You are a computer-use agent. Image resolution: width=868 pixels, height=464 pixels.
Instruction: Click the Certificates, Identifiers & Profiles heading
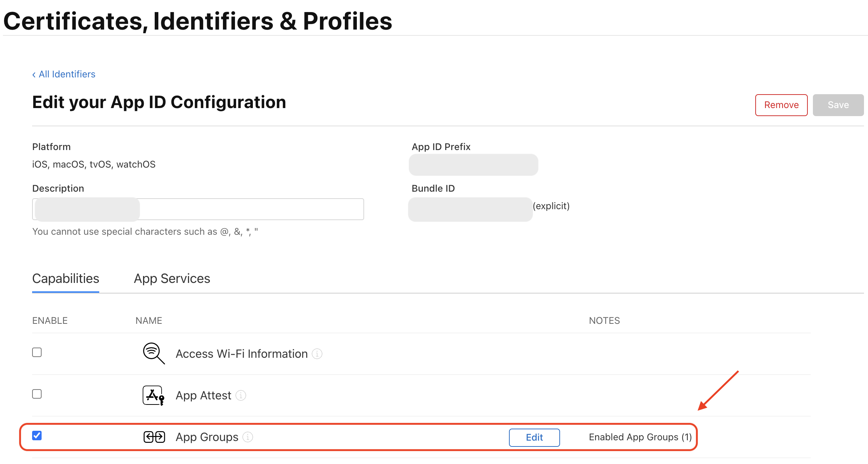(x=198, y=21)
